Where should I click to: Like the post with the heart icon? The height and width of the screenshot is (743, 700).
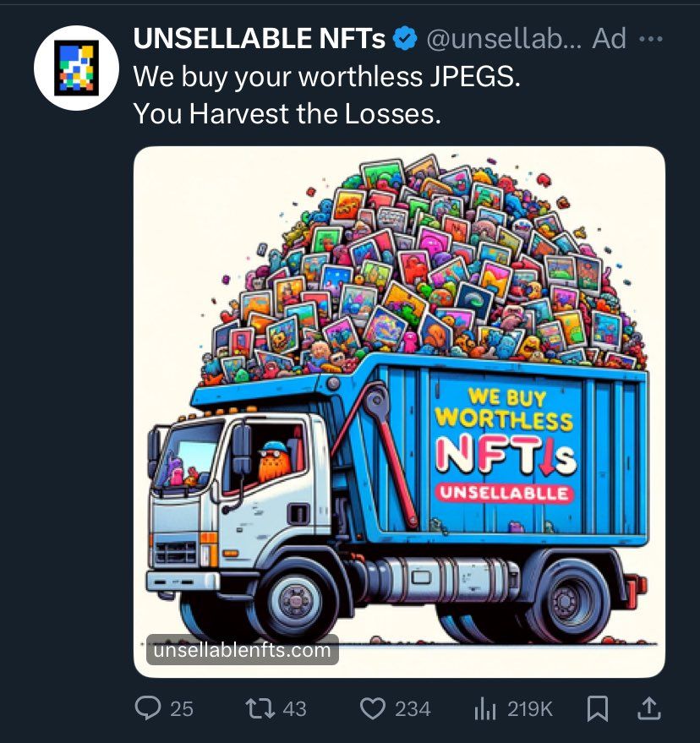click(373, 709)
